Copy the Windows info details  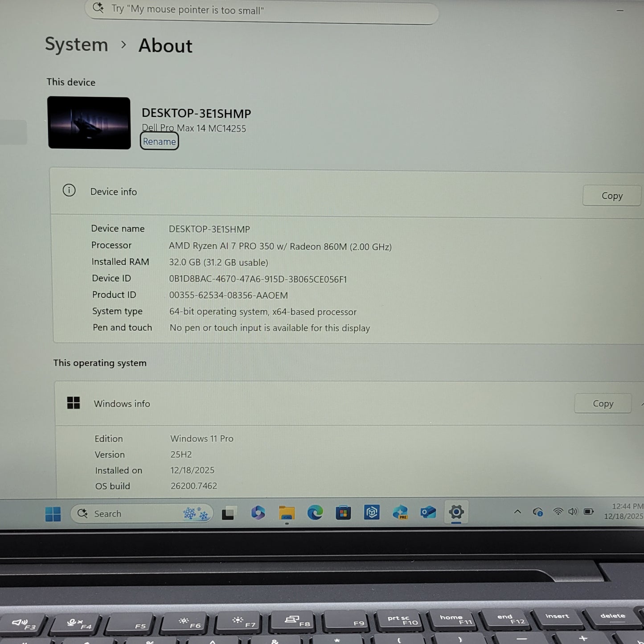[x=603, y=403]
